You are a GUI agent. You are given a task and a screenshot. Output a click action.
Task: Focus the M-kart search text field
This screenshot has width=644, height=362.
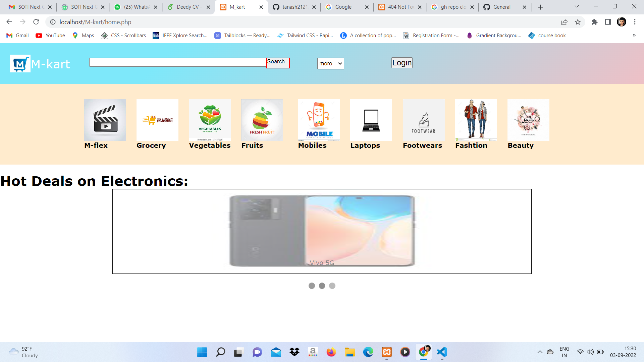tap(178, 62)
